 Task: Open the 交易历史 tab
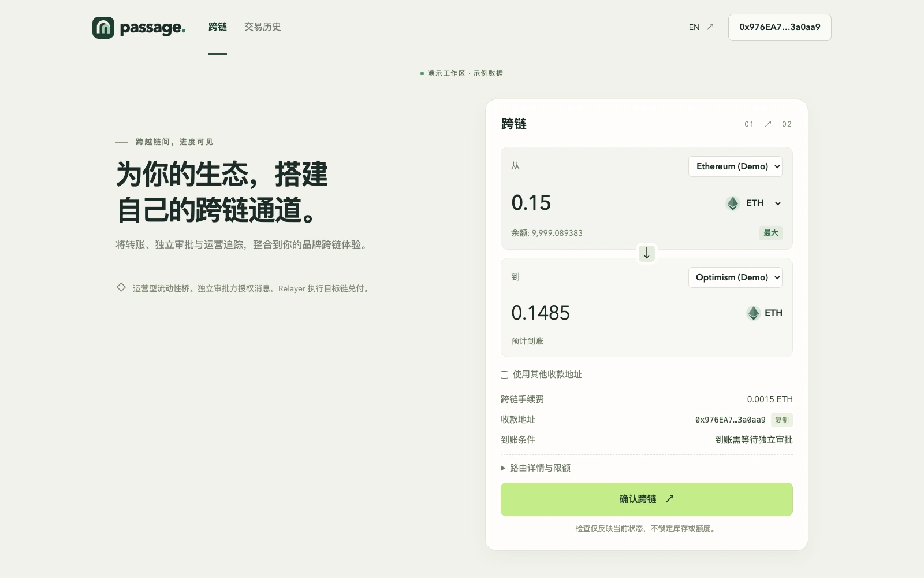coord(262,27)
